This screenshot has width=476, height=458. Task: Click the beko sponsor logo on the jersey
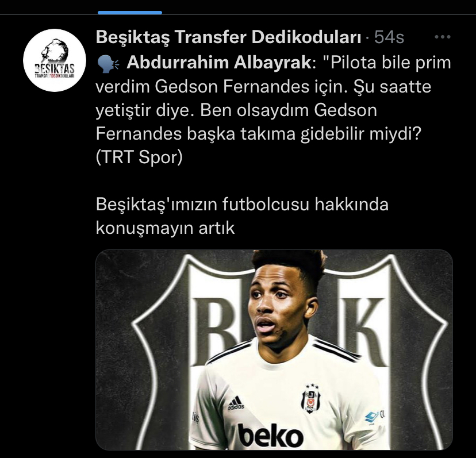click(x=271, y=436)
